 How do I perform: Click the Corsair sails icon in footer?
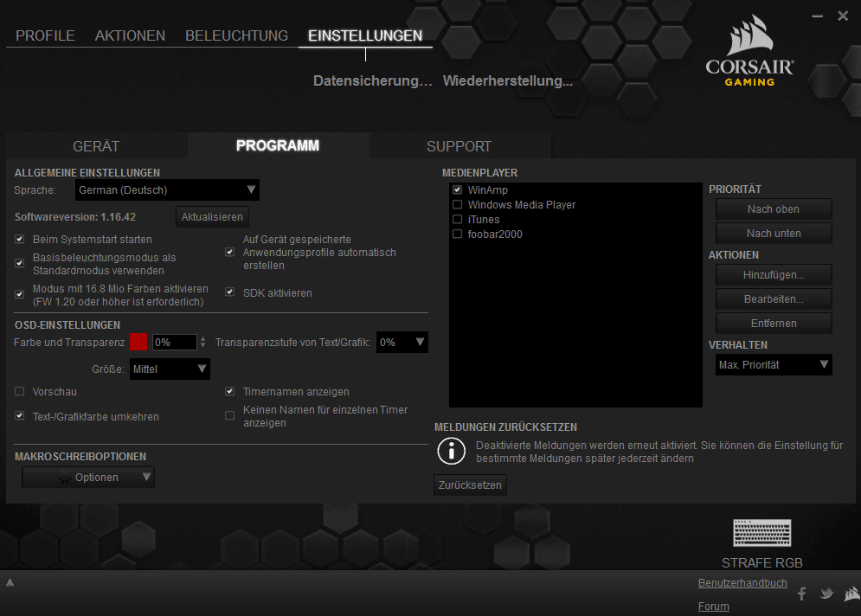coord(851,594)
